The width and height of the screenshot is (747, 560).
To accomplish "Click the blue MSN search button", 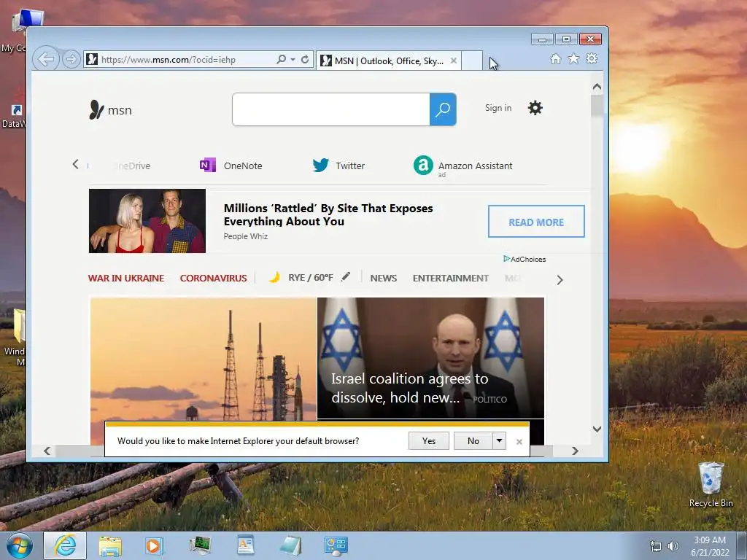I will pos(443,109).
